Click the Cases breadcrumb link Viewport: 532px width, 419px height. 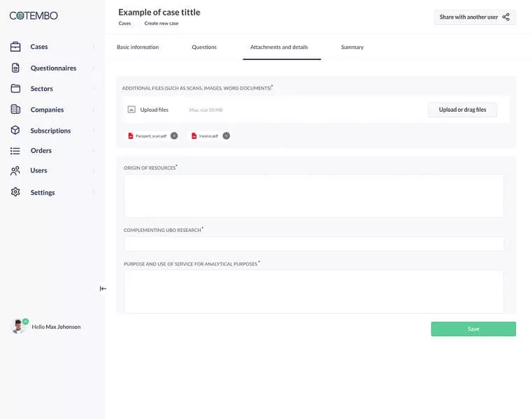pyautogui.click(x=124, y=23)
